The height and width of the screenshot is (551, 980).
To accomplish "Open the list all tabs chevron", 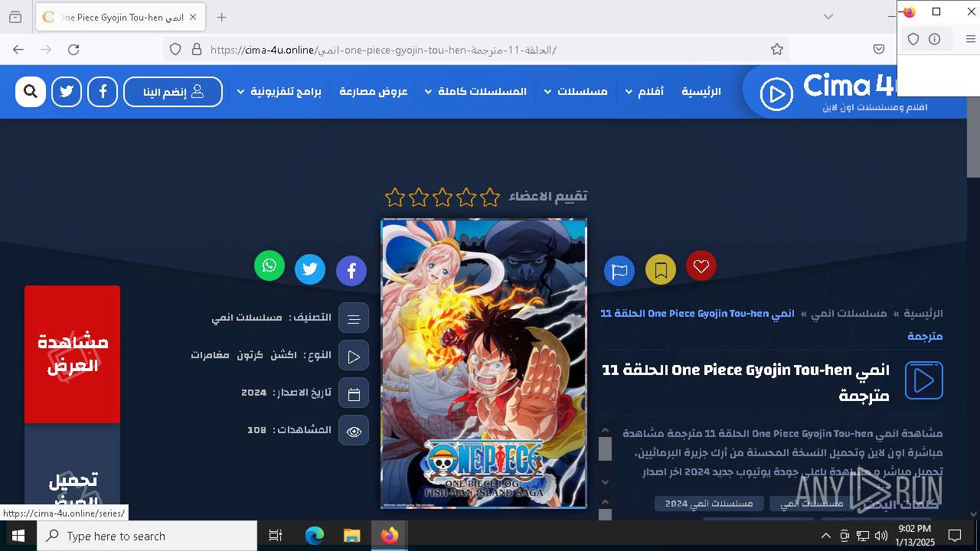I will pos(828,17).
